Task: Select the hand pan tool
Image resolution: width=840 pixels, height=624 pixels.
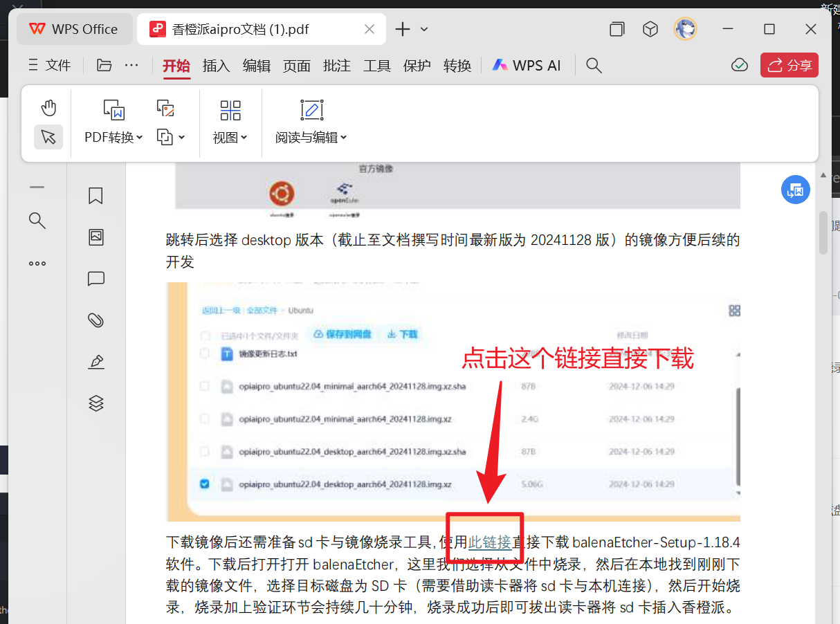Action: click(48, 108)
